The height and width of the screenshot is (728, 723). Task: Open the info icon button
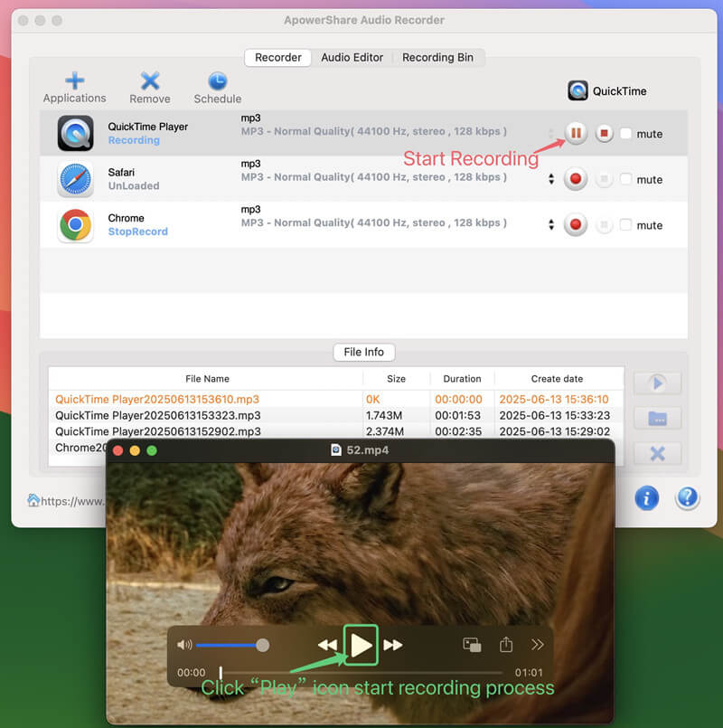[646, 497]
